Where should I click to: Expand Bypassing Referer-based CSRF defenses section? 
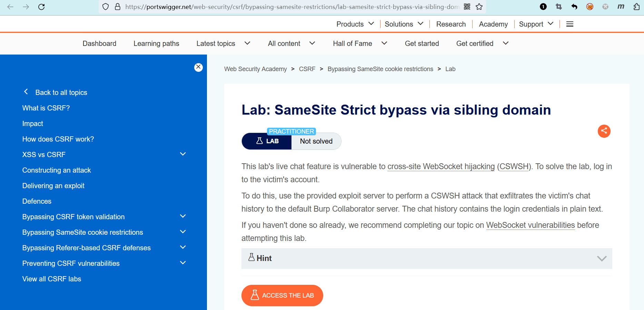pos(183,247)
